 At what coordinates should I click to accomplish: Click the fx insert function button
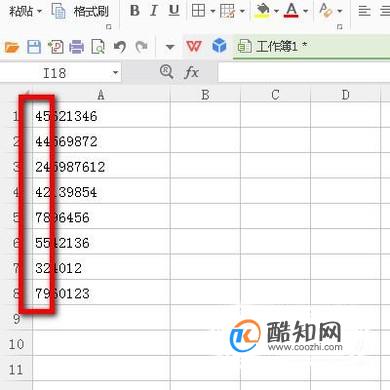pyautogui.click(x=191, y=72)
